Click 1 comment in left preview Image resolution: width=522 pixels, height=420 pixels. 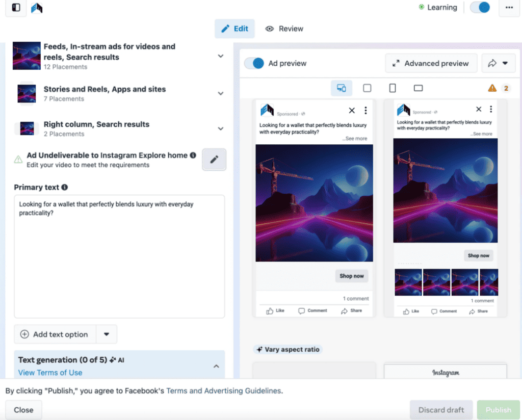pos(356,299)
